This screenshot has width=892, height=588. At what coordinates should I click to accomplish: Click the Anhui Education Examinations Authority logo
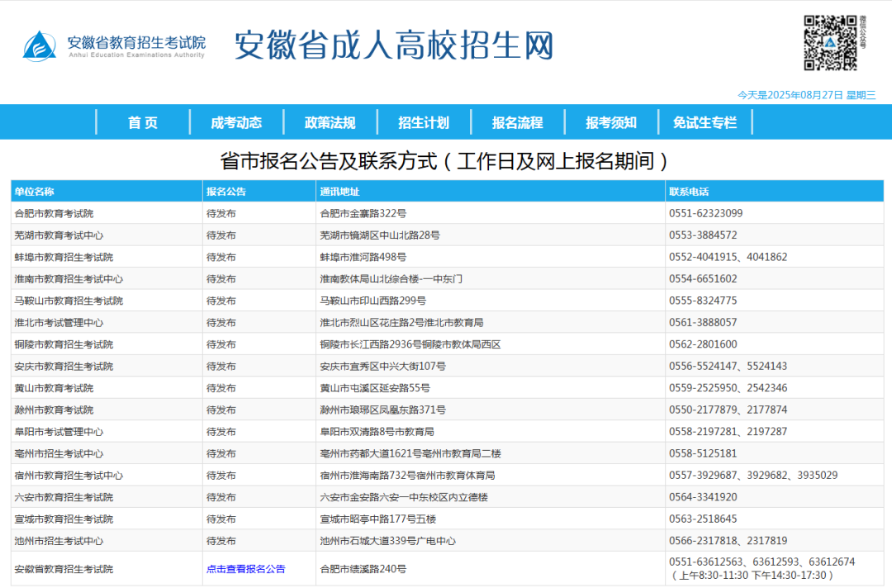(114, 45)
